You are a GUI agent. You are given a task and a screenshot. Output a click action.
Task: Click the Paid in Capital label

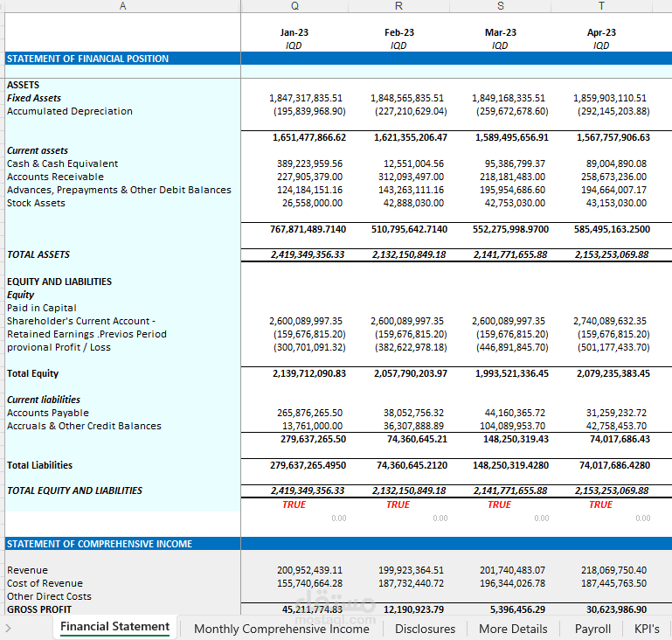[42, 309]
